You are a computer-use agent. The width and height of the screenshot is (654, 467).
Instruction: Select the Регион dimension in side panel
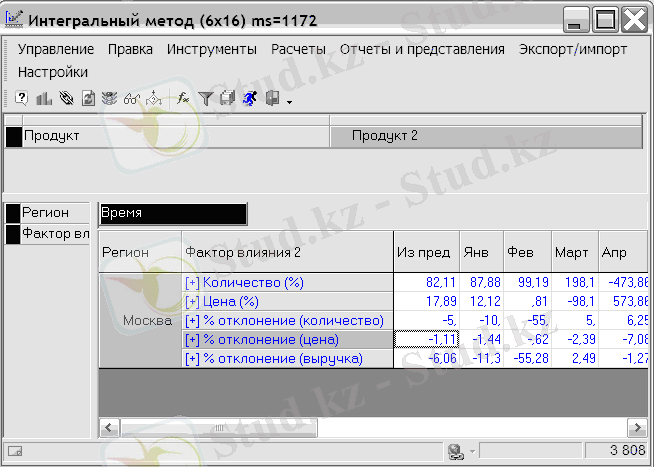[55, 213]
